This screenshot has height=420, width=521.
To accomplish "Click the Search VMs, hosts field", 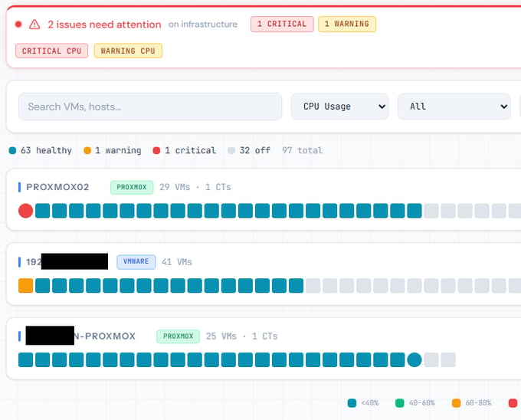I will (150, 107).
